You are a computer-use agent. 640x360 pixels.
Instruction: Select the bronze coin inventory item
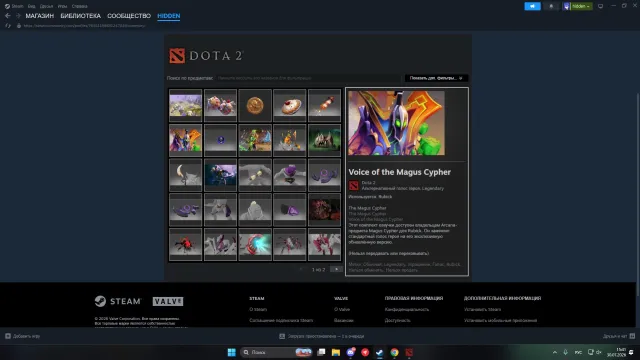[255, 105]
